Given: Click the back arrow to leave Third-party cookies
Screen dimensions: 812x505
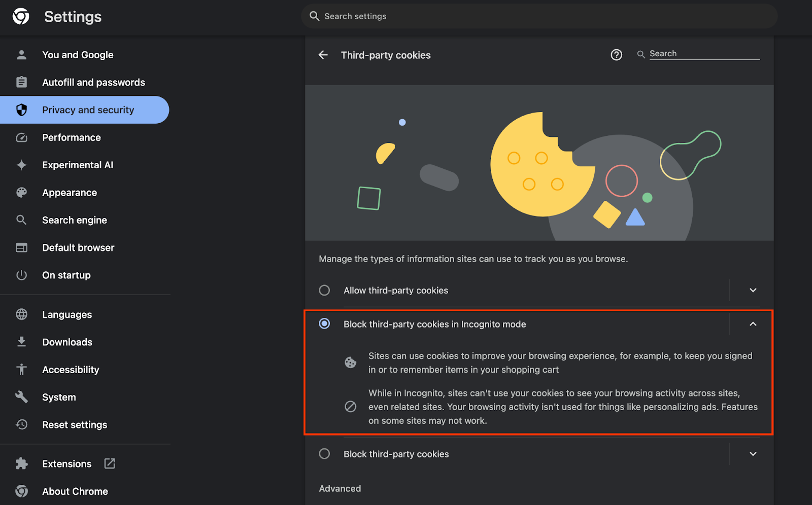Looking at the screenshot, I should pyautogui.click(x=323, y=55).
